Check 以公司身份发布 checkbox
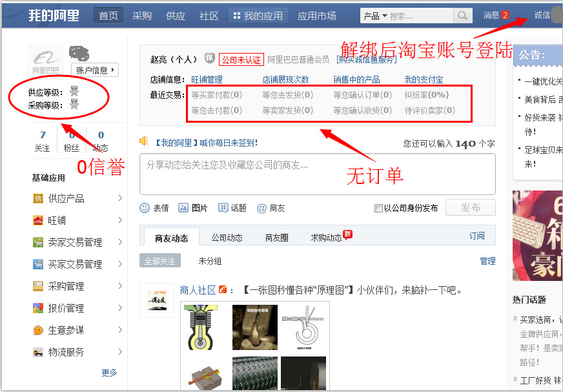The height and width of the screenshot is (392, 563). tap(378, 208)
